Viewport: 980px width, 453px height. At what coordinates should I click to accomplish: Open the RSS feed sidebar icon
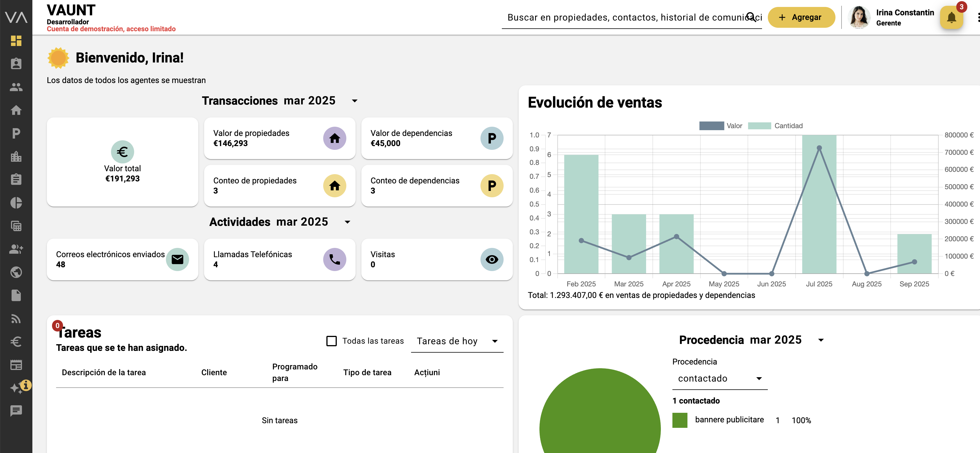(x=16, y=318)
